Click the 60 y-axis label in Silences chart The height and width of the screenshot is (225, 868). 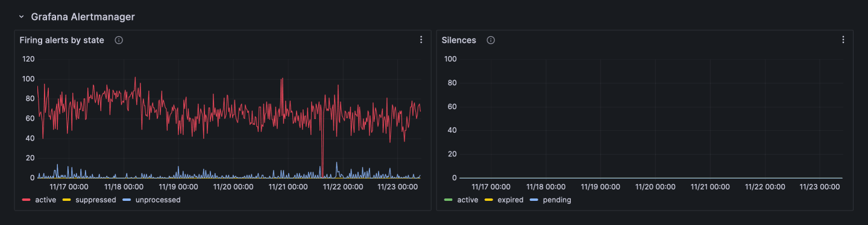(452, 107)
